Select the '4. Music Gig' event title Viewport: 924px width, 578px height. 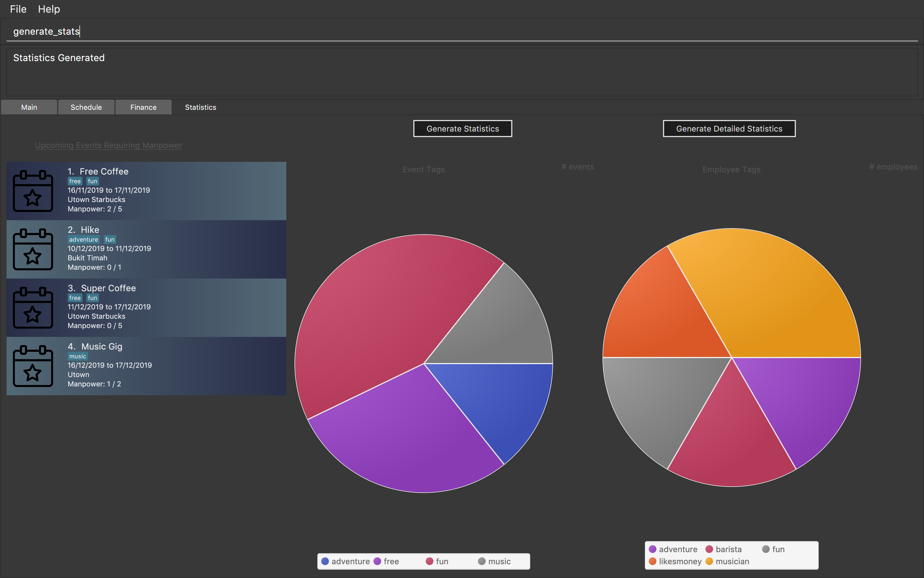point(95,346)
